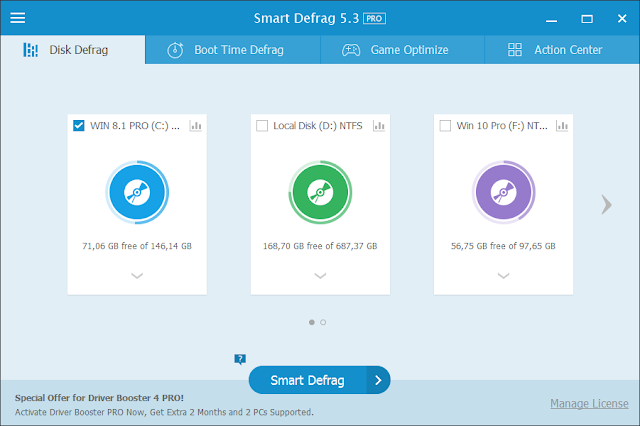
Task: Click the 168,70 GB free of 687,37 GB text
Action: point(320,246)
